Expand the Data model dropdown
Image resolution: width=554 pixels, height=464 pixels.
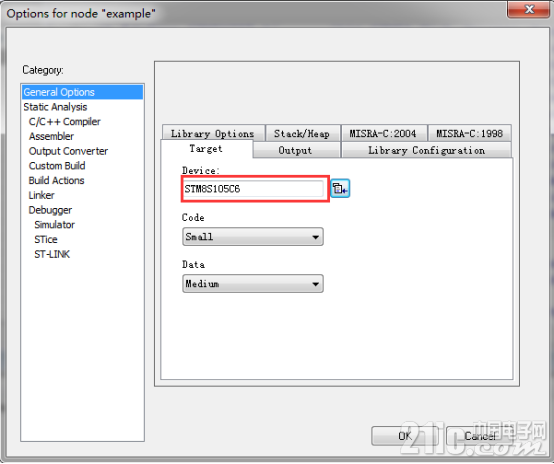click(x=253, y=284)
